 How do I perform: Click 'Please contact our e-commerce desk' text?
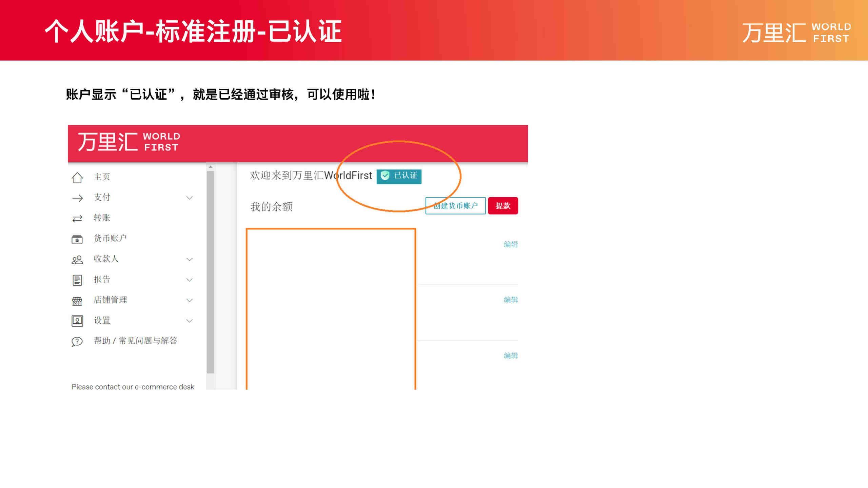(133, 387)
